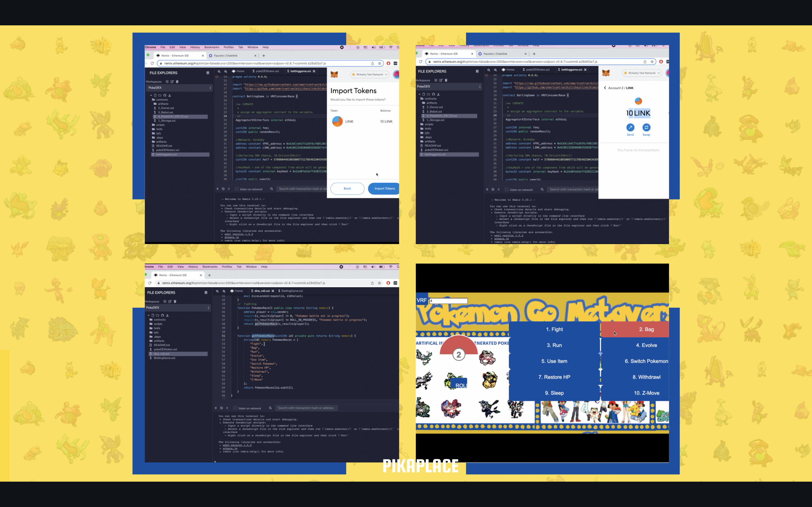Viewport: 812px width, 507px height.
Task: Go back using the Account 2 / LINK chevron
Action: click(605, 88)
